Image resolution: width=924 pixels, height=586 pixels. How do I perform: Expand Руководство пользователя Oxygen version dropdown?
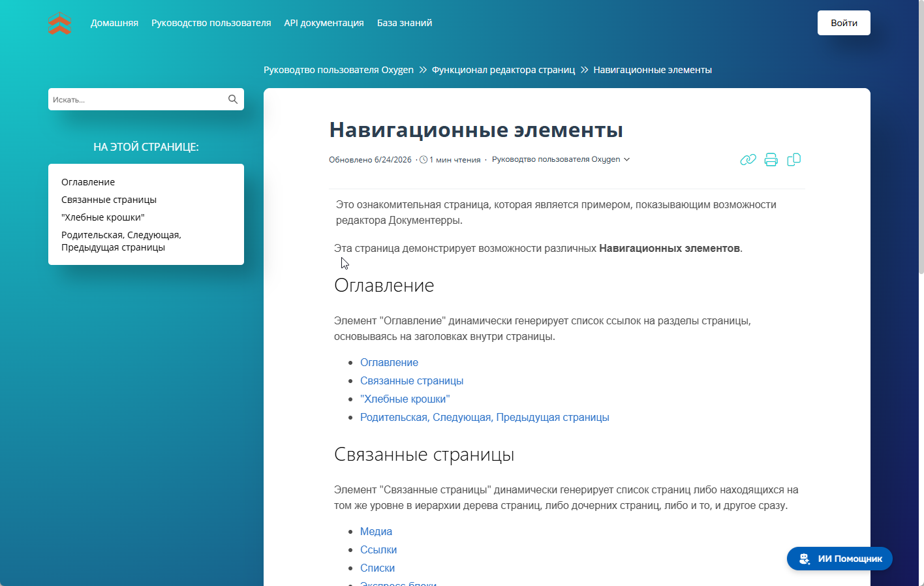(x=561, y=159)
